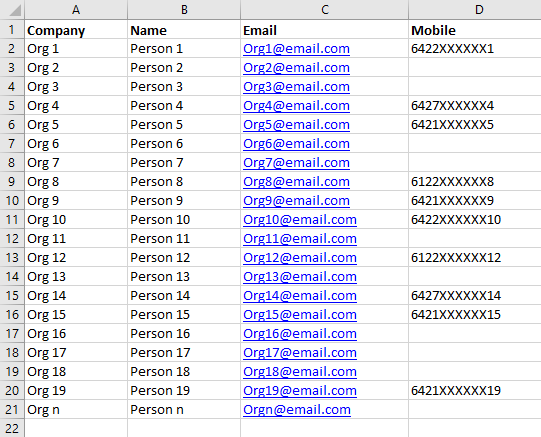Select the Org 15 cell
The width and height of the screenshot is (541, 437).
[x=76, y=315]
